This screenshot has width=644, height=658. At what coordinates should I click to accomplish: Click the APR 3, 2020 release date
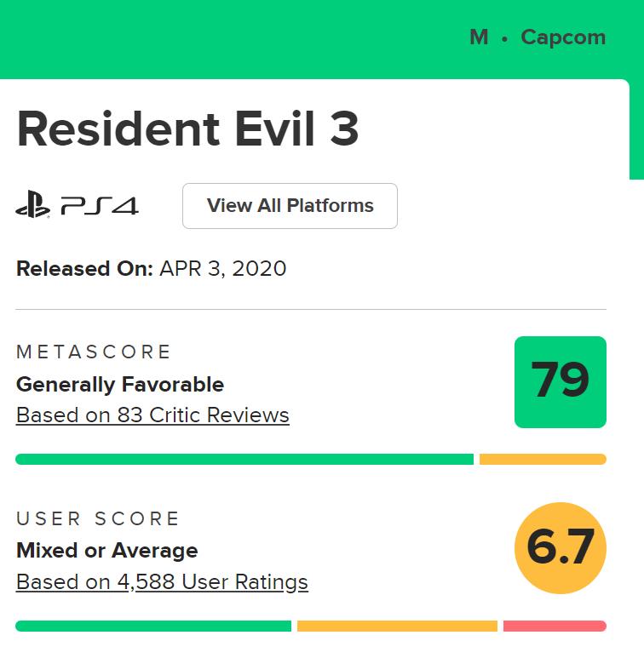[223, 269]
